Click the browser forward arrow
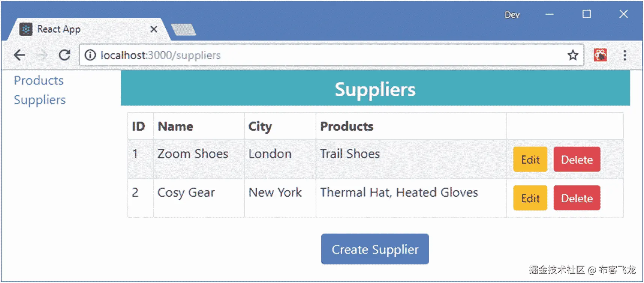644x283 pixels. tap(42, 55)
